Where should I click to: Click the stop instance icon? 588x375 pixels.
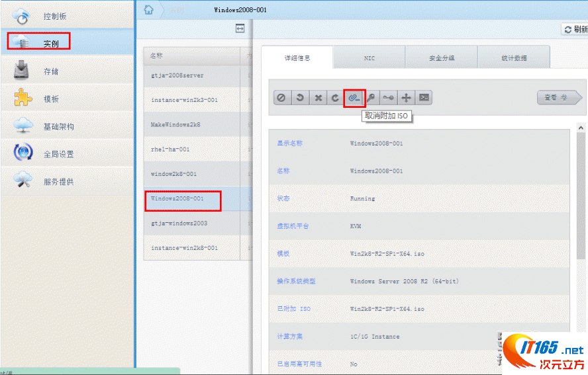click(x=281, y=98)
